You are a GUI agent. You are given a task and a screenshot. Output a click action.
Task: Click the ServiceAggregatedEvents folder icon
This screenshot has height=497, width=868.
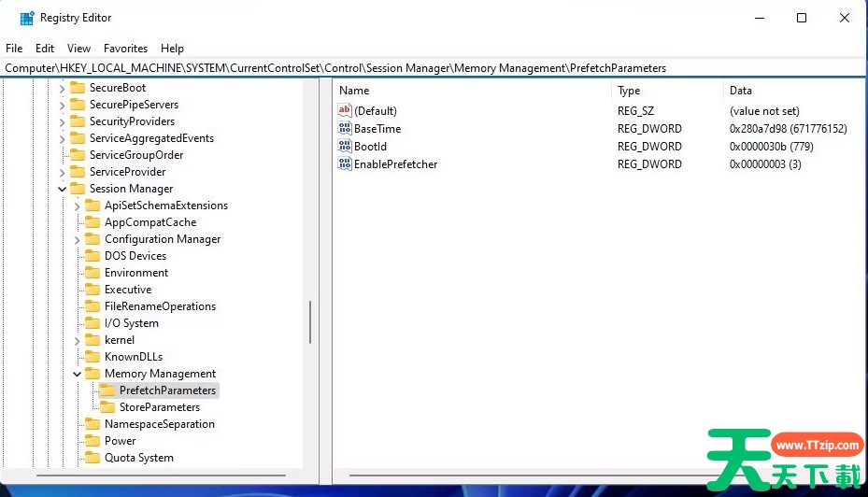click(78, 138)
